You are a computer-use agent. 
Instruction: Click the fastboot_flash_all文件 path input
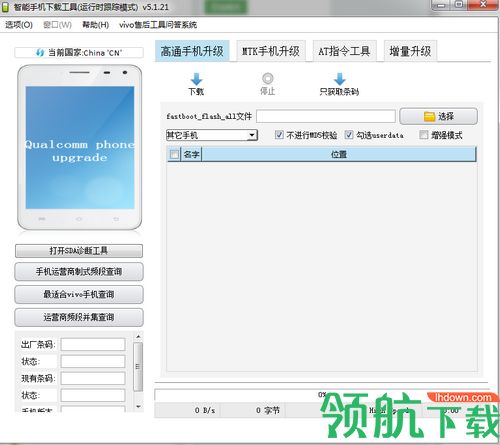[x=326, y=116]
